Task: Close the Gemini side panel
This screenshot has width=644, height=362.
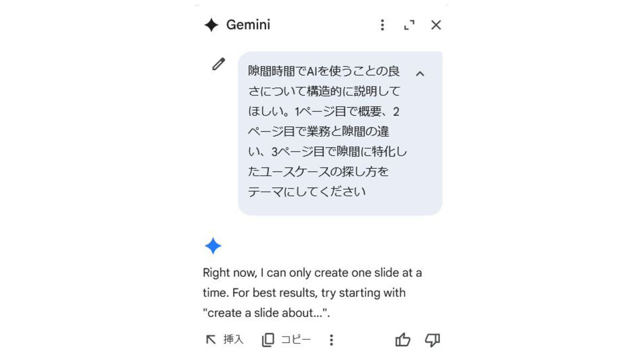Action: tap(436, 25)
